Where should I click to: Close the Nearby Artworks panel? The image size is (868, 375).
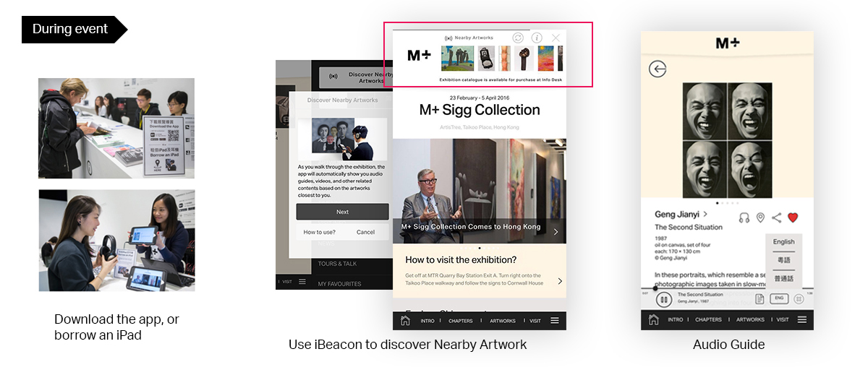(x=556, y=38)
